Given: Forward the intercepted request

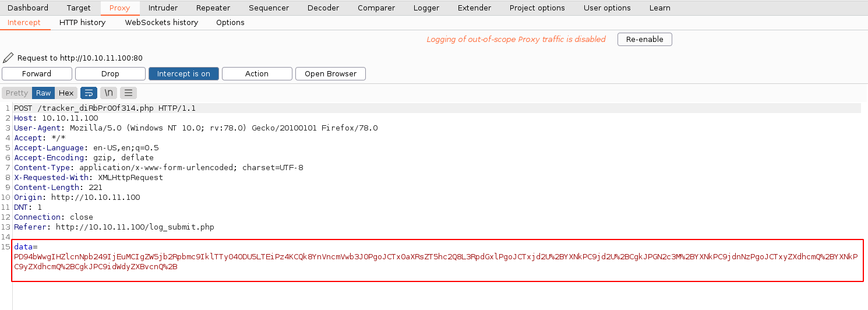Looking at the screenshot, I should (37, 74).
